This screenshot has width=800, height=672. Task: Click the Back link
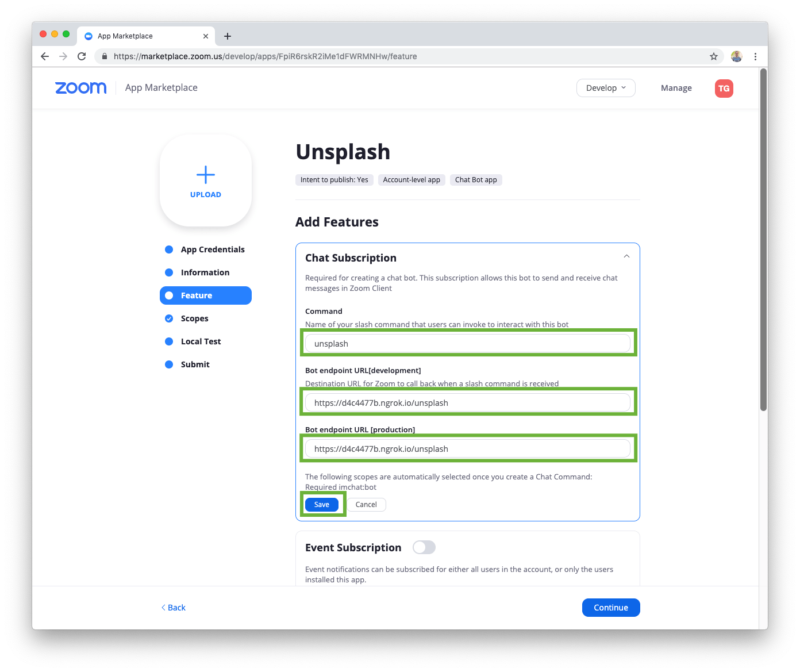(174, 608)
